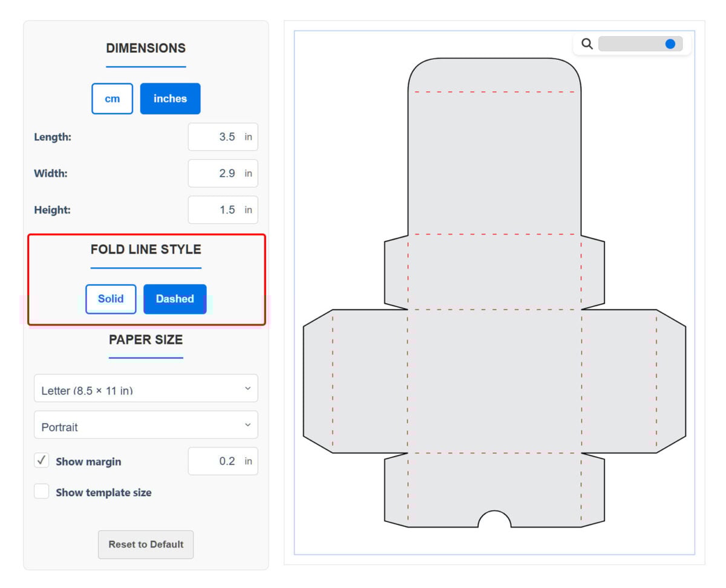Uncheck the Show margin checkbox
Viewport: 726px width, 588px height.
[x=41, y=460]
